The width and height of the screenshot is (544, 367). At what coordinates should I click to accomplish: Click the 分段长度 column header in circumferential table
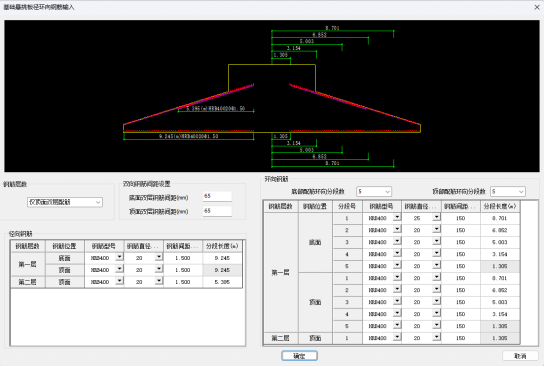(x=500, y=206)
